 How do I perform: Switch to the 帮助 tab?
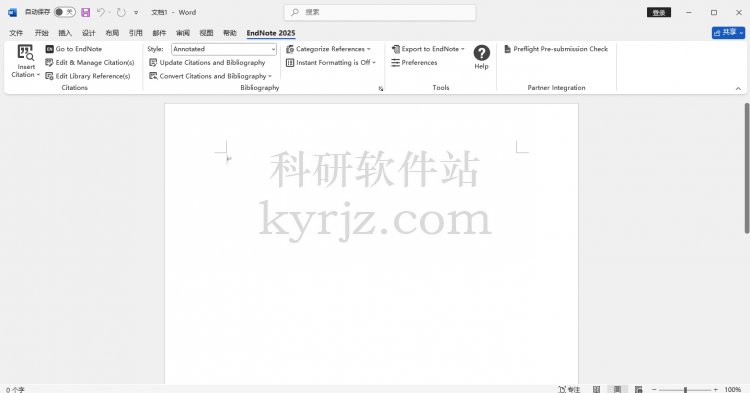[230, 33]
